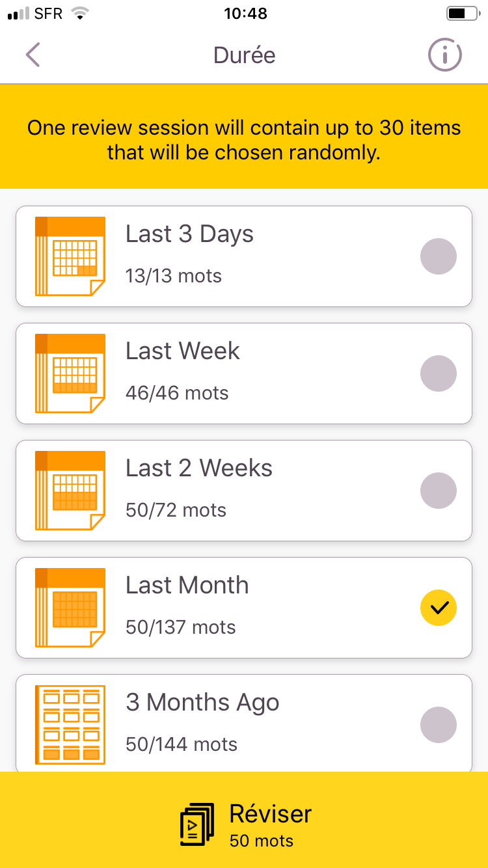Image resolution: width=488 pixels, height=868 pixels.
Task: Tap the 3 Months Ago calendar icon
Action: pyautogui.click(x=70, y=725)
